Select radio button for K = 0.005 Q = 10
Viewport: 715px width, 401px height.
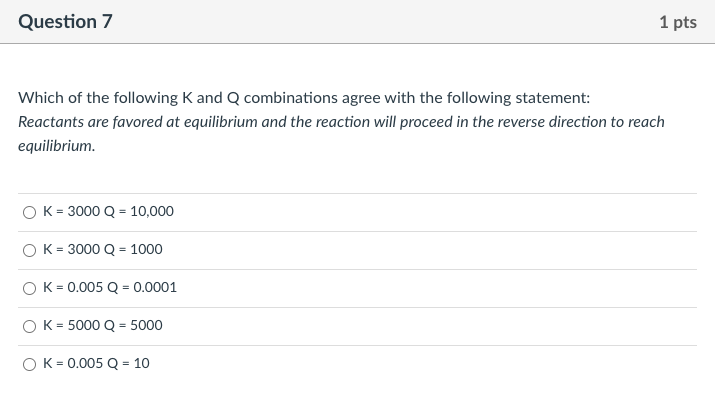click(30, 364)
